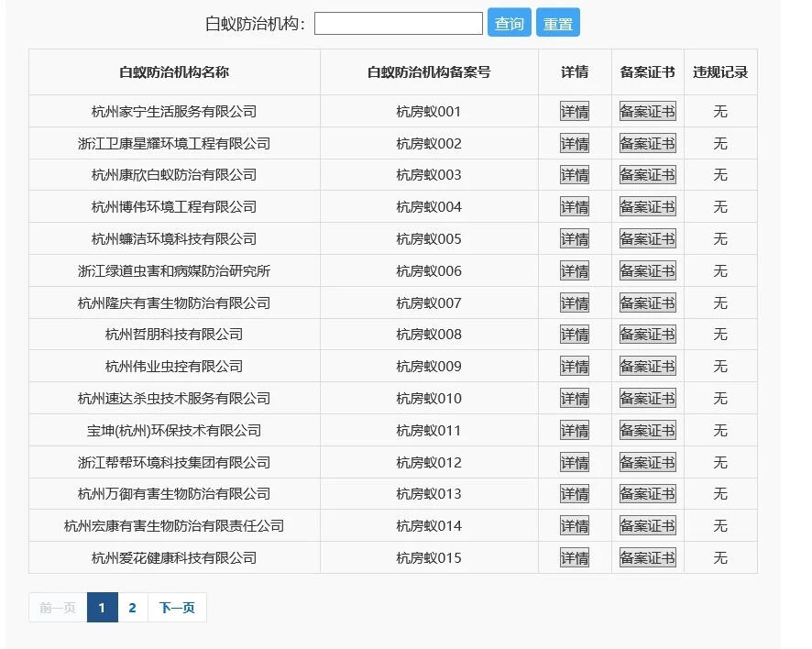Select company name 浙江绿道虫害和病媒防治研究所
Viewport: 812px width, 649px height.
click(174, 271)
